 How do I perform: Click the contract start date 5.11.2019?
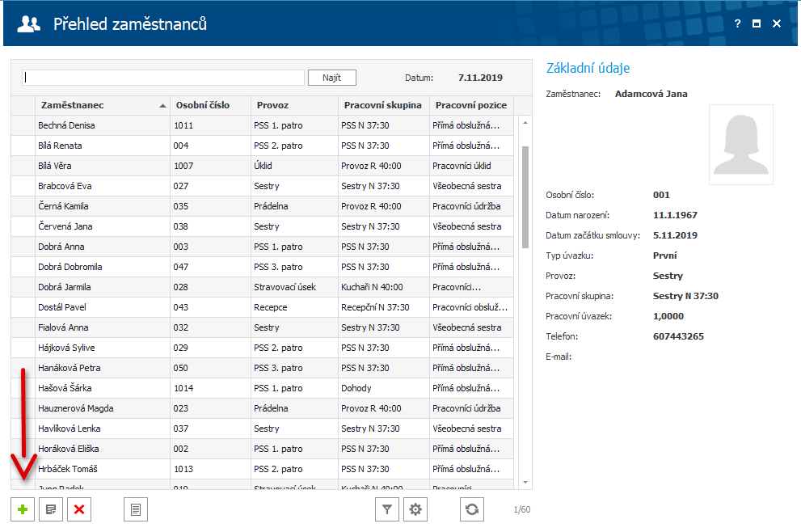tap(675, 235)
